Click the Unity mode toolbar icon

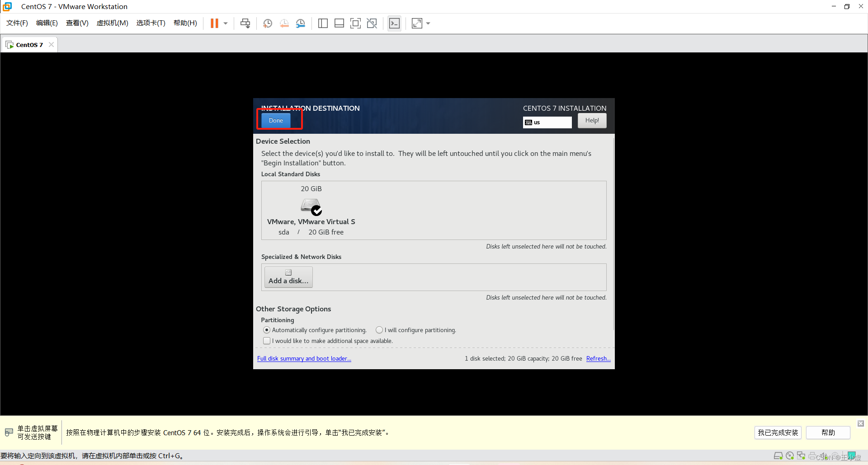(x=372, y=23)
